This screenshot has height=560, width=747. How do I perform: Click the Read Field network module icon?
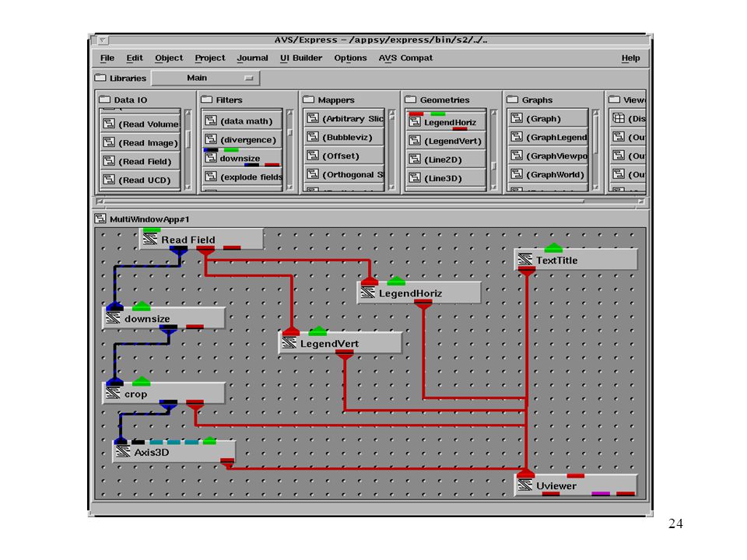pyautogui.click(x=150, y=239)
